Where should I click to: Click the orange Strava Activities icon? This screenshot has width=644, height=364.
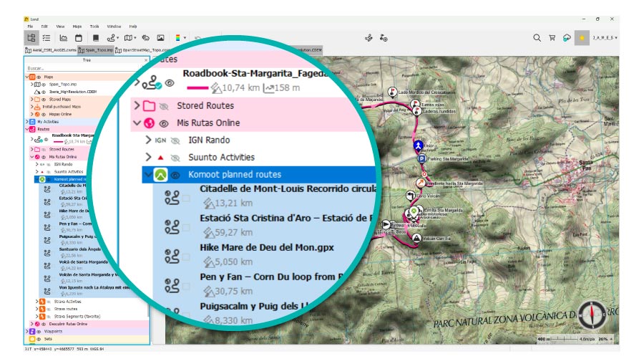pos(42,302)
